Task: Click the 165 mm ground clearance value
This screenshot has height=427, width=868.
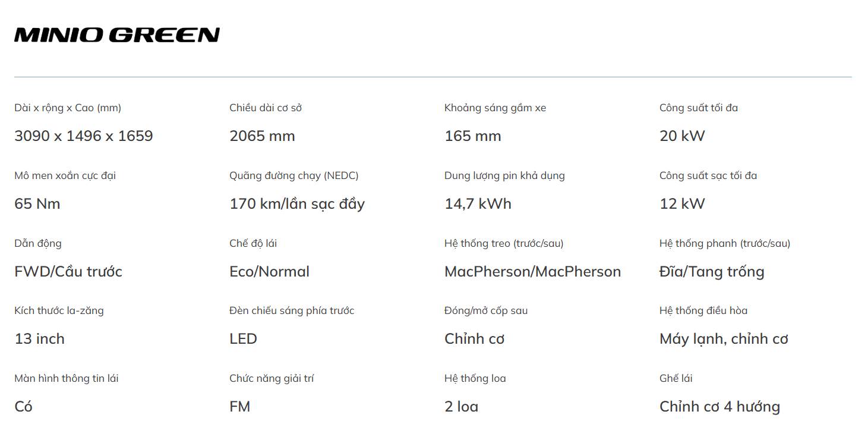Action: 472,136
